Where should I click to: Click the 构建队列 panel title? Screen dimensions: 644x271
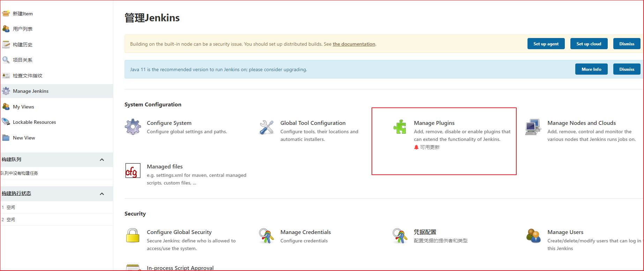pos(12,159)
